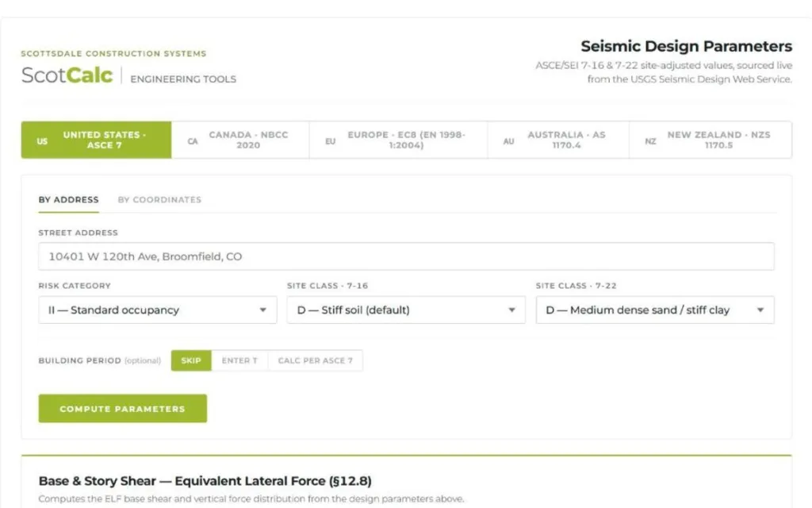Click the Risk Category label
Screen dimensions: 812x508
75,286
